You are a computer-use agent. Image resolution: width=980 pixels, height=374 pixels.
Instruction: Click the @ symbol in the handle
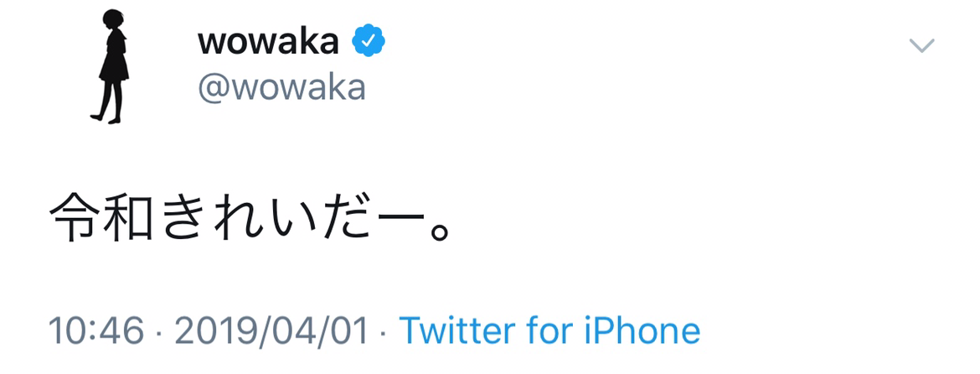209,87
